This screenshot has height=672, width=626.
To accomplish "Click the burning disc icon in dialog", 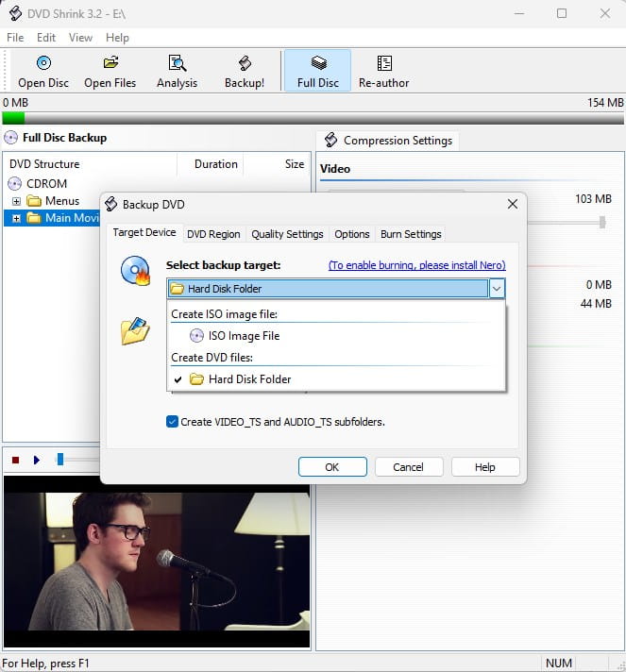I will (135, 271).
